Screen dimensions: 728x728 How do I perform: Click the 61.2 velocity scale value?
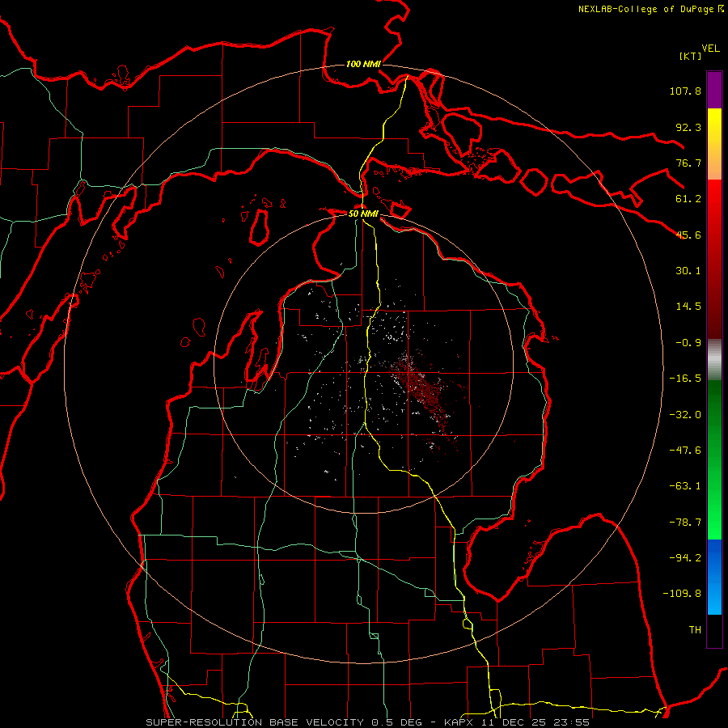click(x=688, y=199)
